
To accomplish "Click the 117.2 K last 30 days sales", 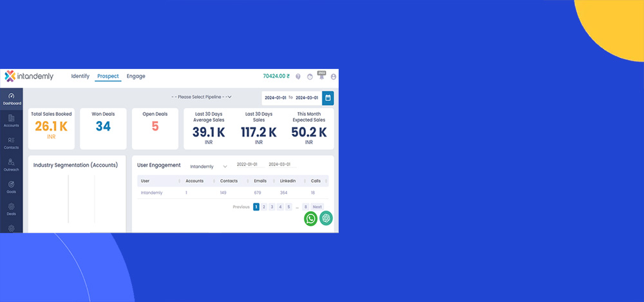I will 259,132.
